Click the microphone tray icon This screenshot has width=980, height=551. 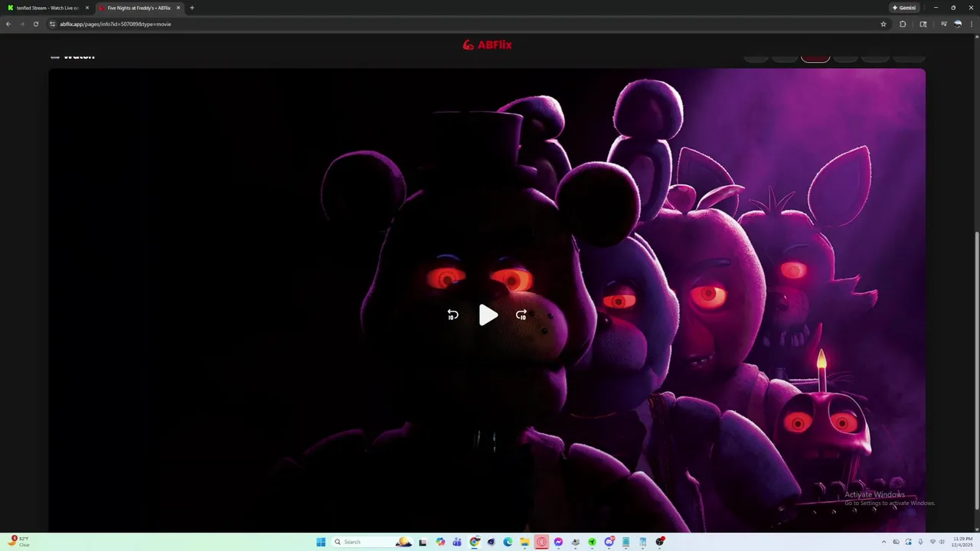click(x=920, y=542)
